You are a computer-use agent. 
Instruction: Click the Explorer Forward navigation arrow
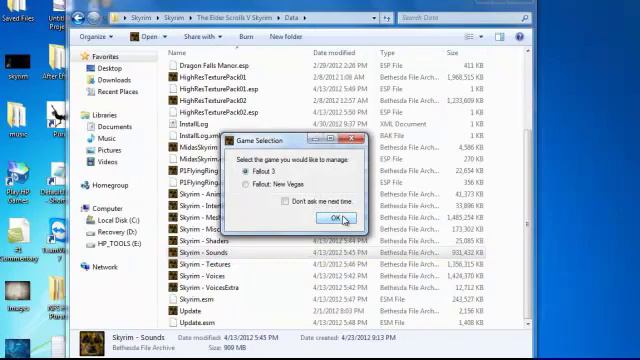[94, 18]
